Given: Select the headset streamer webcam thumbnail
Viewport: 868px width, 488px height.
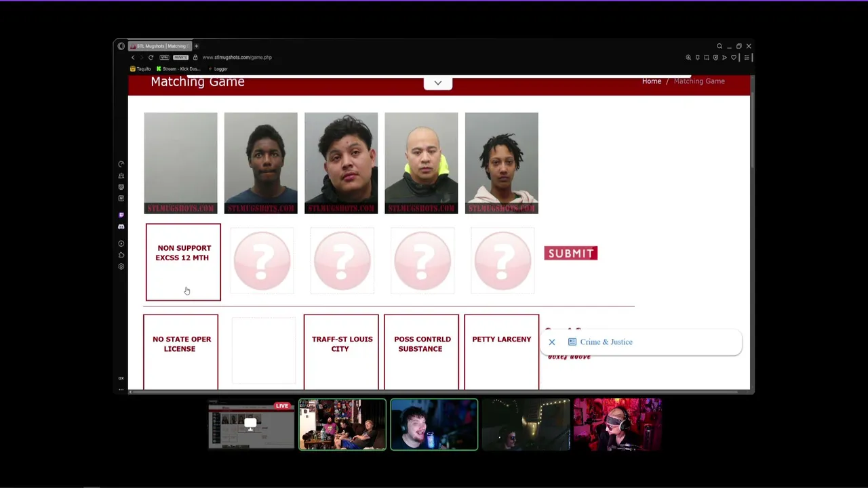Looking at the screenshot, I should 434,424.
